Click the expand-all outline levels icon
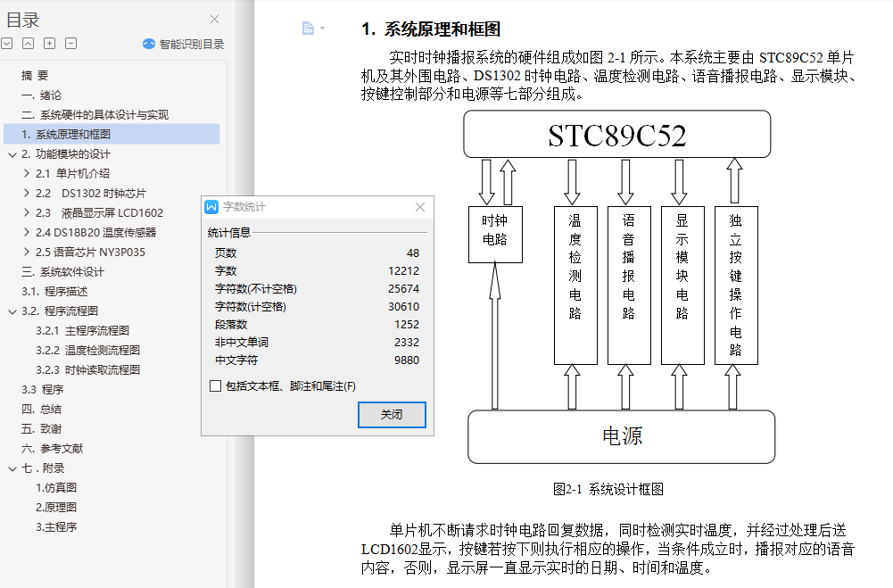The image size is (893, 588). pyautogui.click(x=7, y=44)
